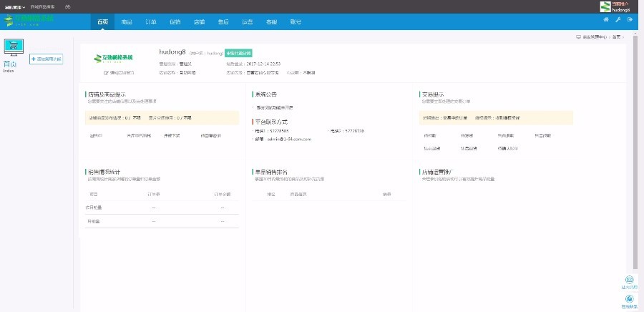Image resolution: width=644 pixels, height=312 pixels.
Task: Click the 订单金额 column header in sales table
Action: (223, 194)
